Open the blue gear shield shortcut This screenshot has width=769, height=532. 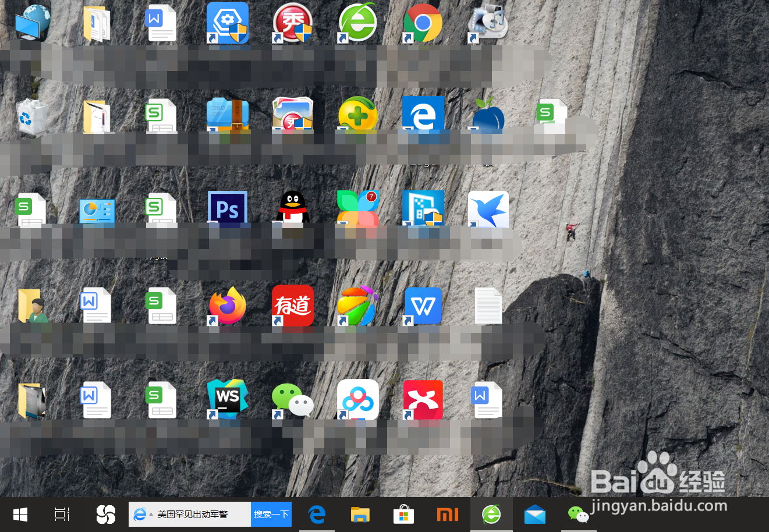pyautogui.click(x=227, y=23)
